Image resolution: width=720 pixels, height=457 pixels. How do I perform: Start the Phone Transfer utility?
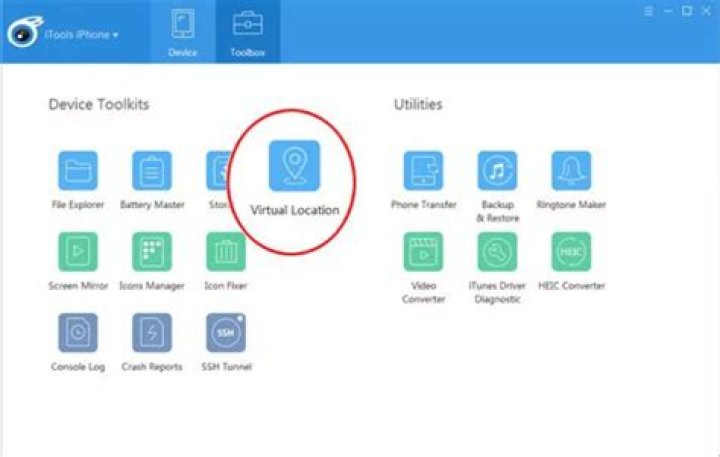click(423, 172)
